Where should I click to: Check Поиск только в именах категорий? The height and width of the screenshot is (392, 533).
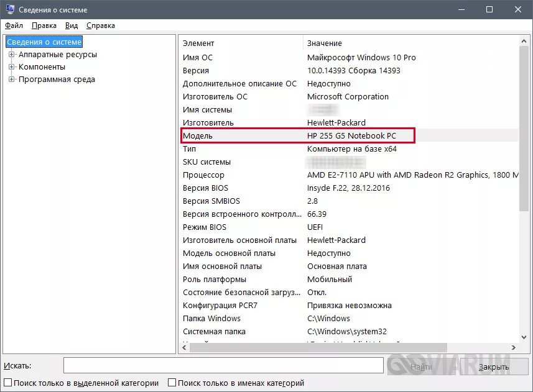(x=172, y=383)
